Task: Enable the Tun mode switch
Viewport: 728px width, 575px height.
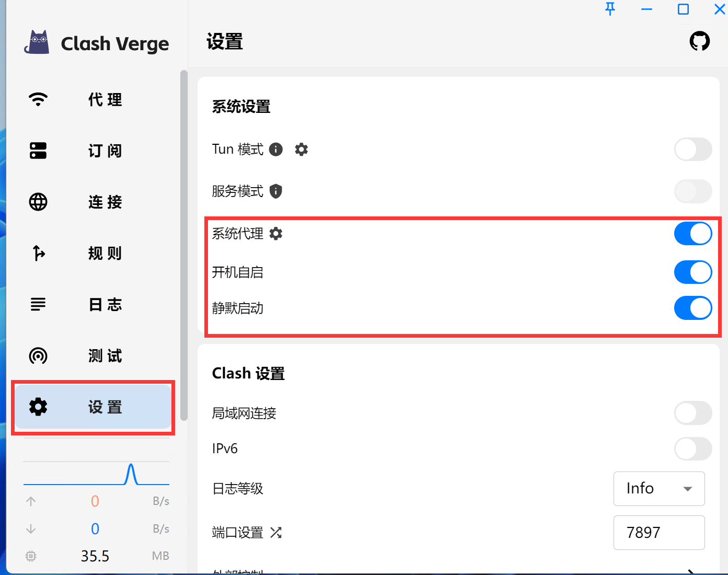Action: [692, 149]
